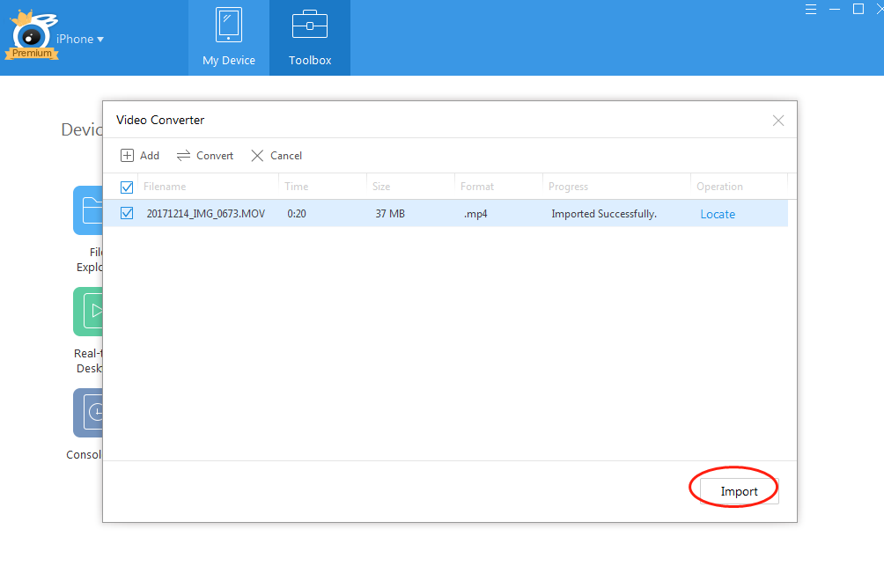884x588 pixels.
Task: Click the Cancel X icon
Action: point(257,156)
